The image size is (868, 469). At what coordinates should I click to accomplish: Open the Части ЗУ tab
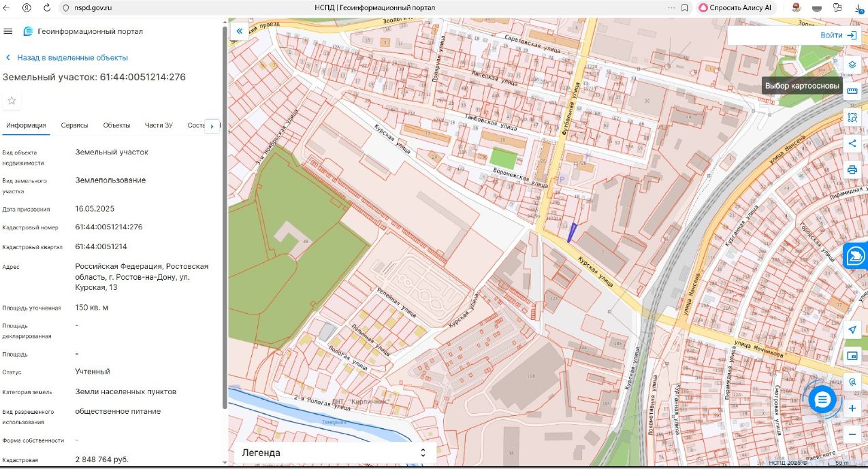click(x=159, y=125)
